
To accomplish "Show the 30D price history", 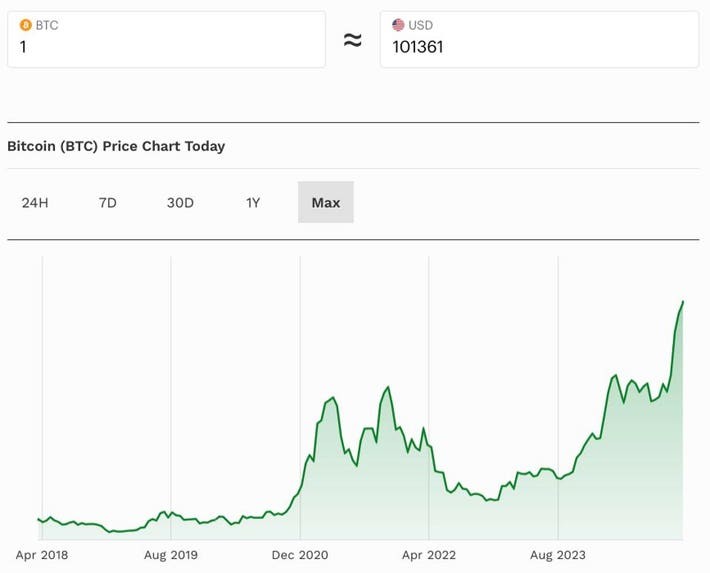I will click(x=180, y=203).
